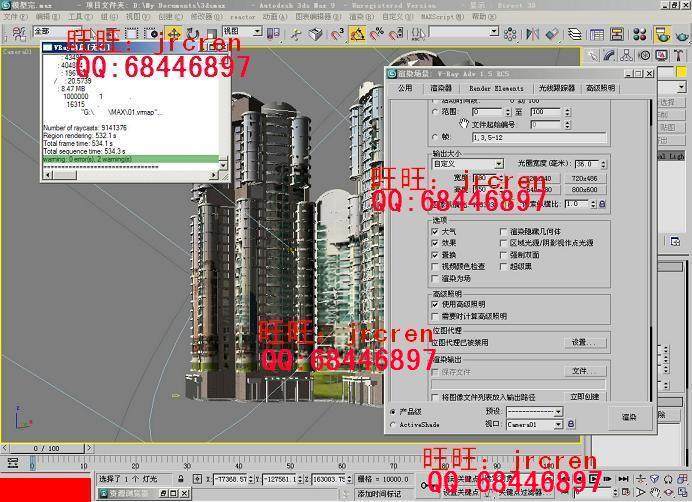Click the 720x486 preset button
Viewport: 692px width, 502px height.
584,178
